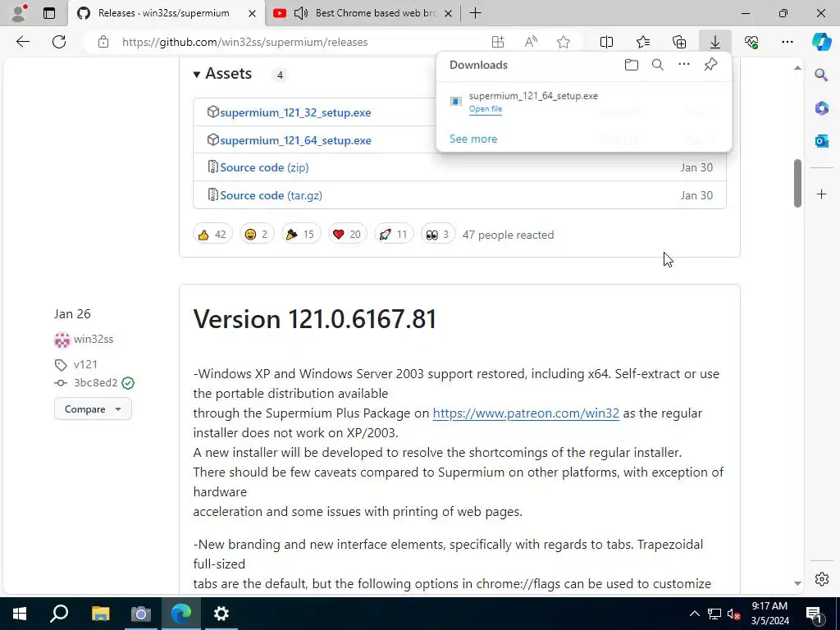Image resolution: width=840 pixels, height=630 pixels.
Task: Open the patreon.com/win32 link
Action: (526, 413)
